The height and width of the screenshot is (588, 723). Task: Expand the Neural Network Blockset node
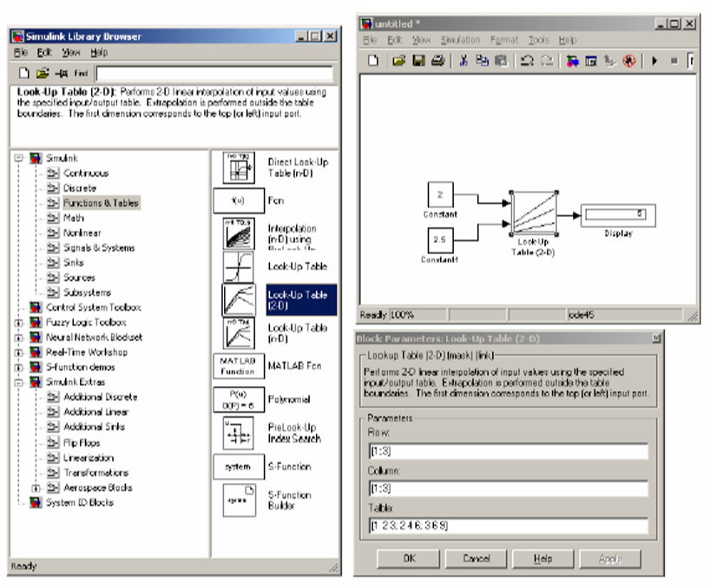[x=18, y=337]
